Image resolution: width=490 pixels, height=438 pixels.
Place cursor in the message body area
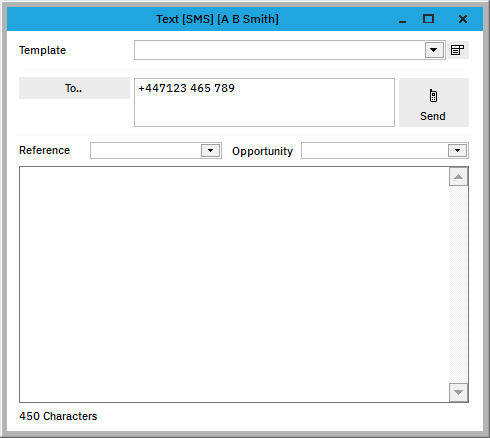click(x=234, y=284)
